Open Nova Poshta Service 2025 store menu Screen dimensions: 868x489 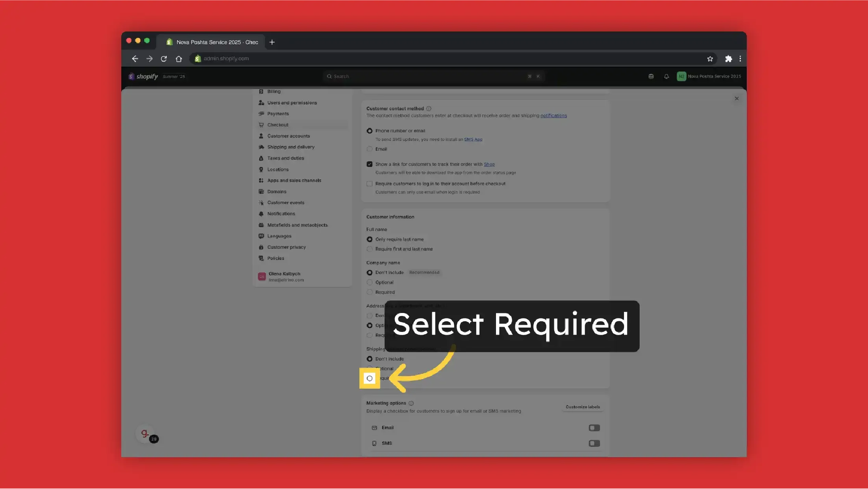(709, 76)
